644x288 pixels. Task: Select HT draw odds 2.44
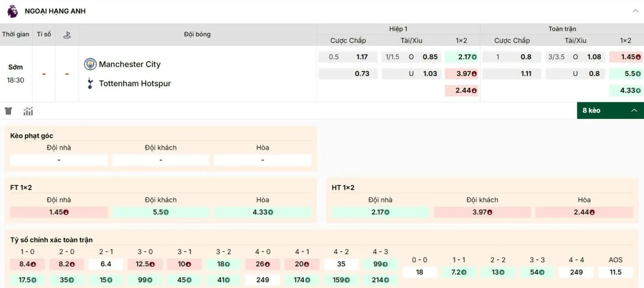[584, 212]
